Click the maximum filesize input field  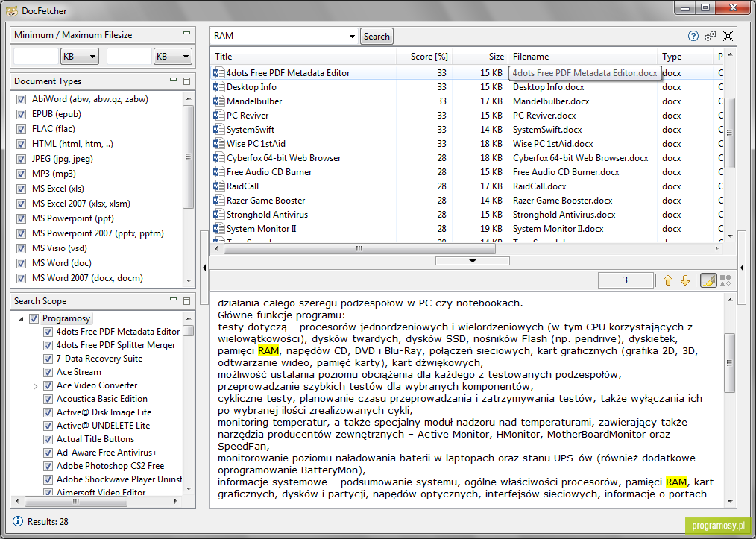tap(129, 57)
